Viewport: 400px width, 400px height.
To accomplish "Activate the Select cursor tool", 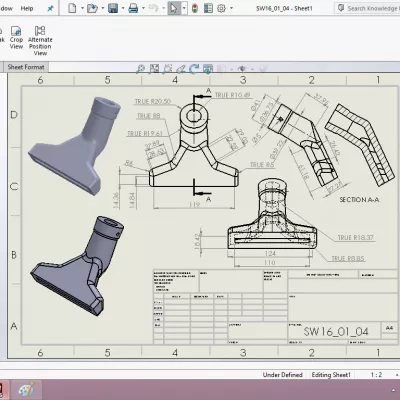I will tap(174, 8).
